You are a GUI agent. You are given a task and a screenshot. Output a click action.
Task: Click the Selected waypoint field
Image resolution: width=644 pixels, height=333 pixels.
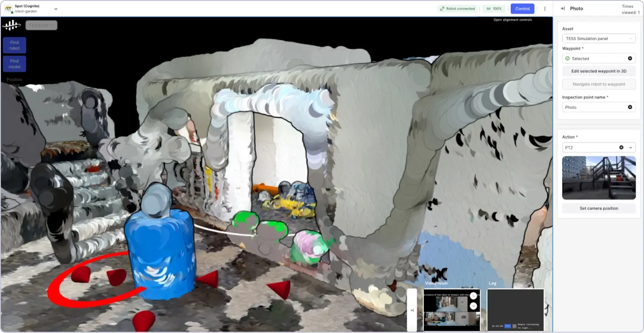coord(599,59)
